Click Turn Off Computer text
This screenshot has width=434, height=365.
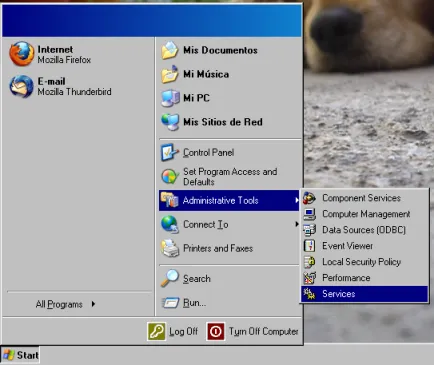[263, 331]
